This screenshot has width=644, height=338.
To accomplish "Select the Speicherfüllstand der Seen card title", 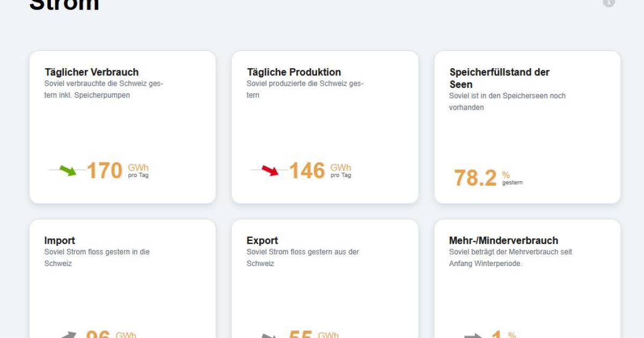I will click(499, 78).
